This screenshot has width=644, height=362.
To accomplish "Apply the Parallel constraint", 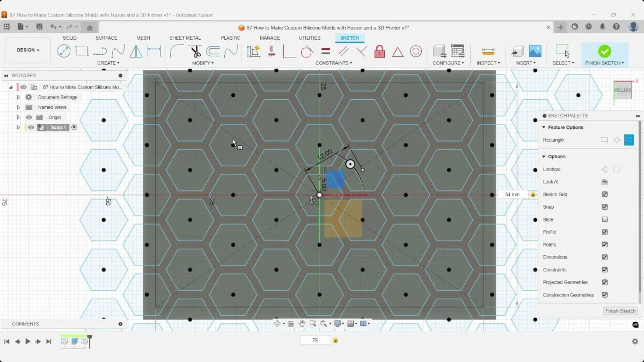I will coord(343,51).
